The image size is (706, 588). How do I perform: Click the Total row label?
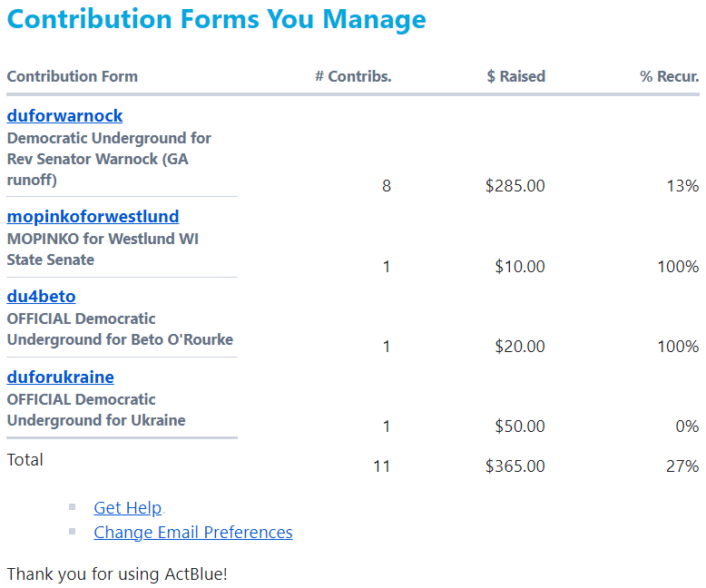pyautogui.click(x=25, y=460)
